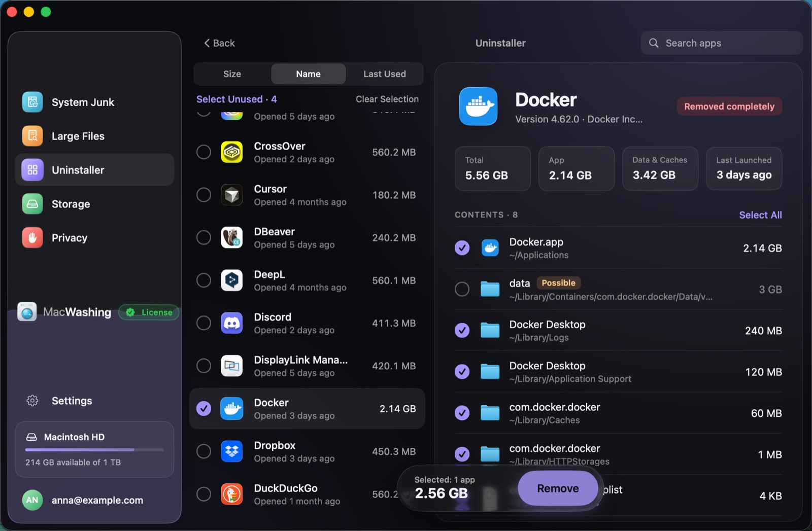This screenshot has height=531, width=812.
Task: Click the Cursor app icon
Action: point(232,195)
